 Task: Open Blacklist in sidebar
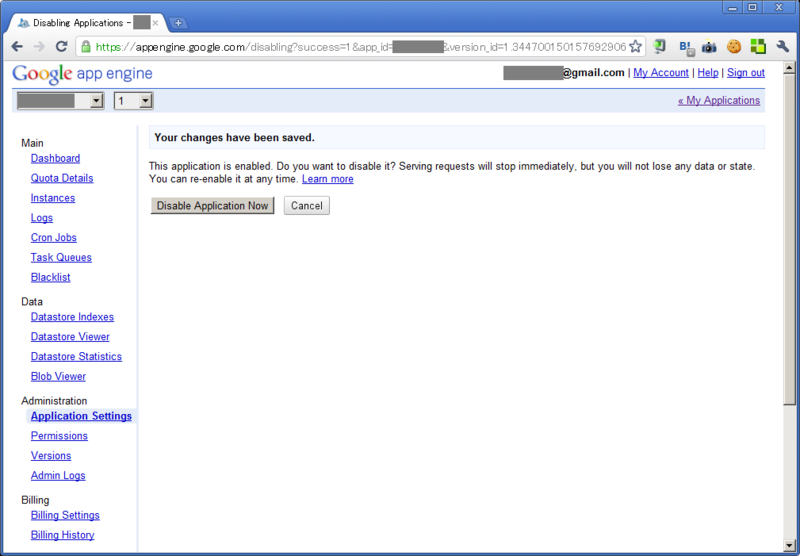pyautogui.click(x=51, y=277)
